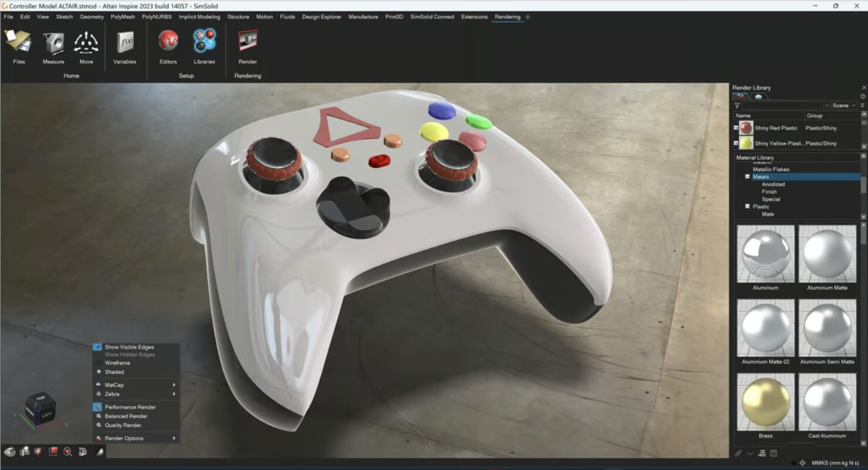This screenshot has width=868, height=470.
Task: Switch to the PolyNURBS ribbon tab
Action: click(x=157, y=17)
